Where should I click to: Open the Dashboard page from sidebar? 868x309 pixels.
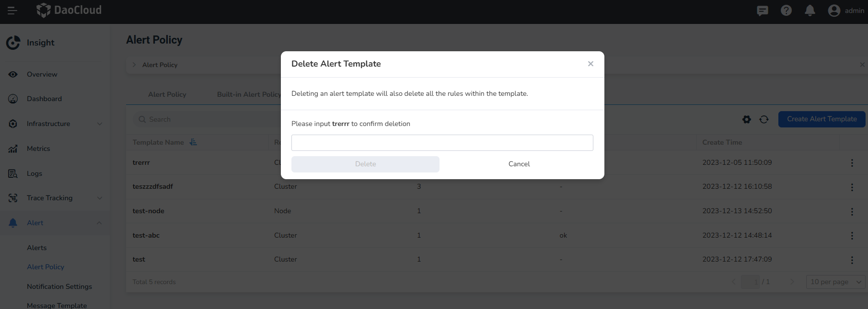44,99
